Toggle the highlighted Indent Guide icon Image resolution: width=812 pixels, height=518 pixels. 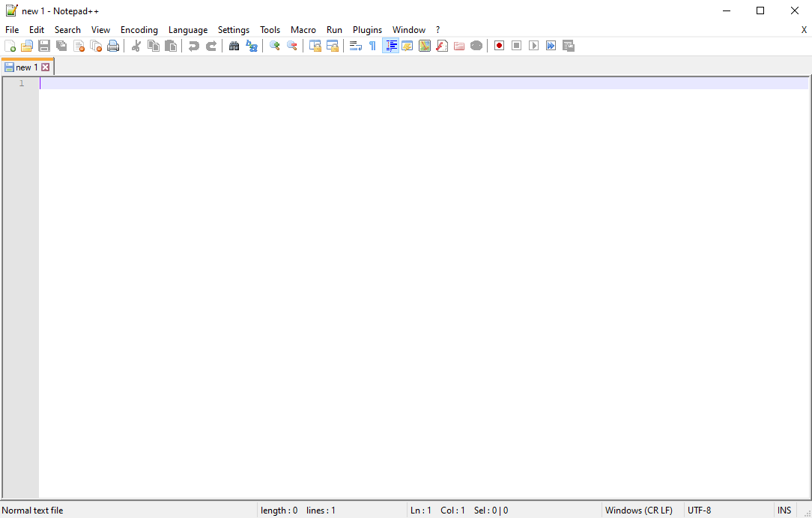point(390,46)
